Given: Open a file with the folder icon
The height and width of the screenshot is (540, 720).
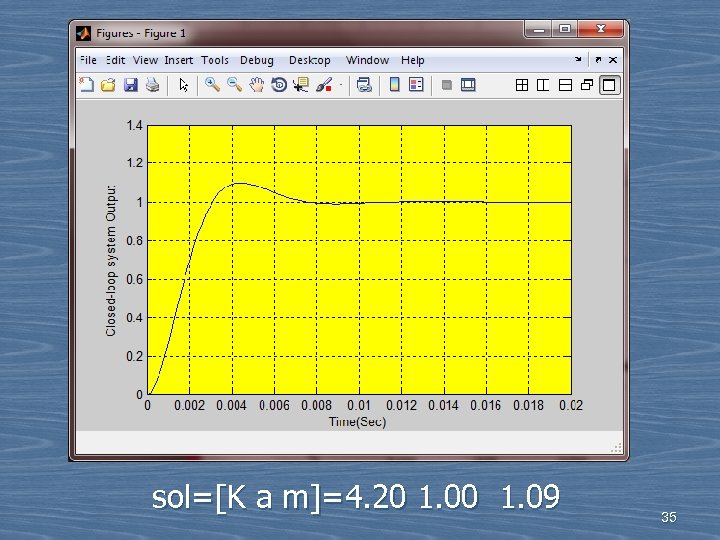Looking at the screenshot, I should click(108, 85).
